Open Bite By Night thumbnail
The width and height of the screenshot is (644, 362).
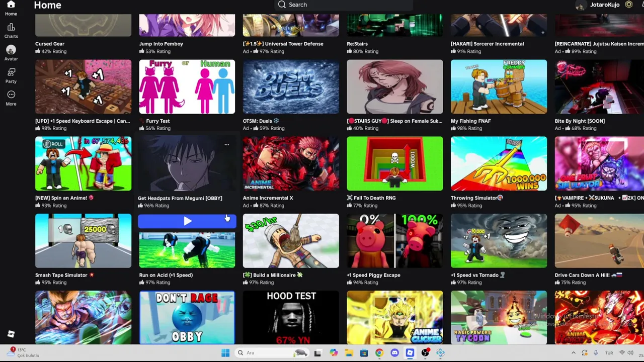[599, 87]
